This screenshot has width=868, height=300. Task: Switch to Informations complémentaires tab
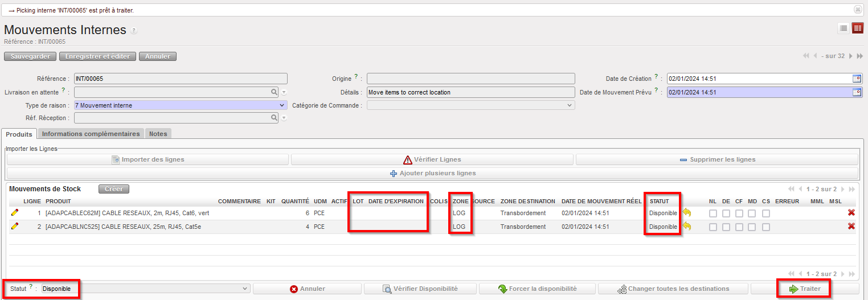click(x=91, y=134)
